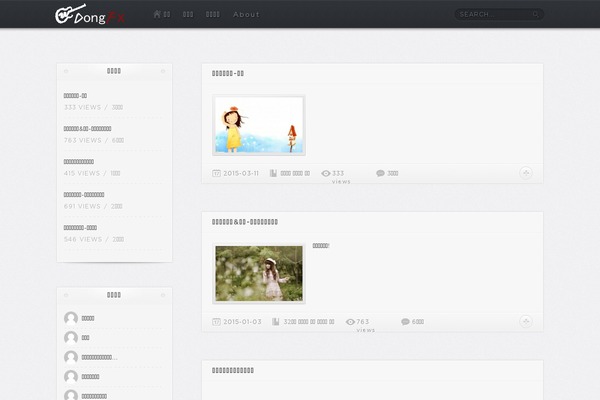
Task: Open the home icon navigation item
Action: tap(161, 14)
